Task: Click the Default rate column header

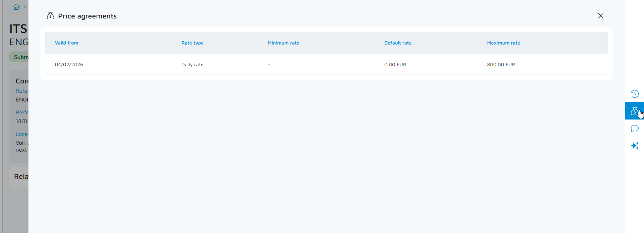Action: pyautogui.click(x=398, y=43)
